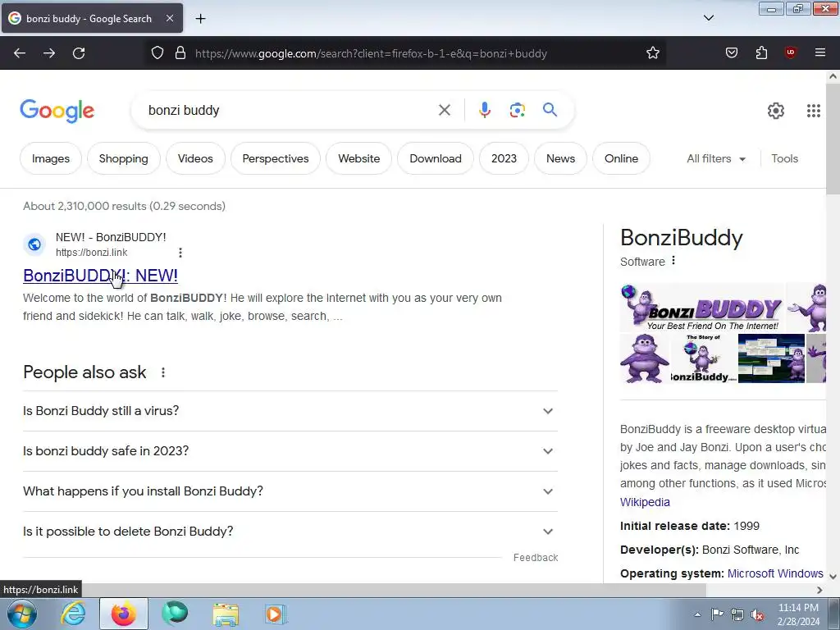
Task: Open a new tab with the plus button
Action: pos(200,19)
